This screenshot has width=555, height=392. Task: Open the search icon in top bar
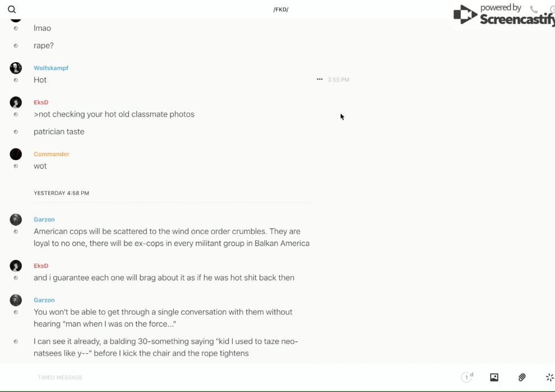(x=12, y=10)
